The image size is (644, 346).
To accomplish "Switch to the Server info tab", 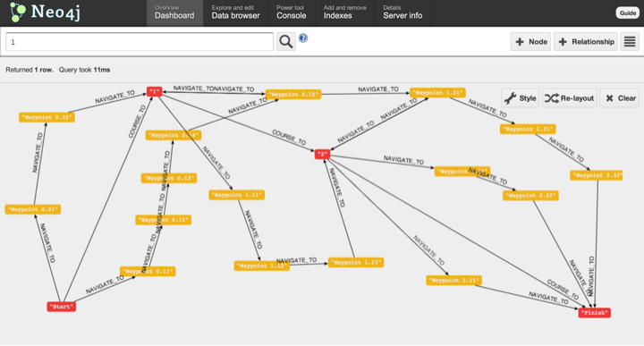I will [x=402, y=13].
